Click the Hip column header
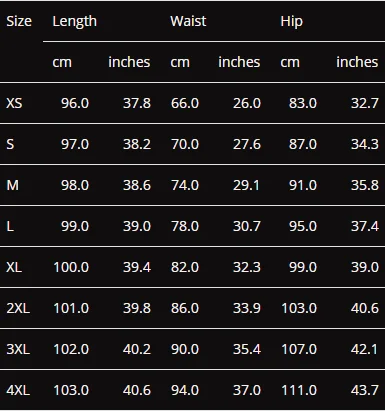Viewport: 385px width, 411px height. point(292,22)
